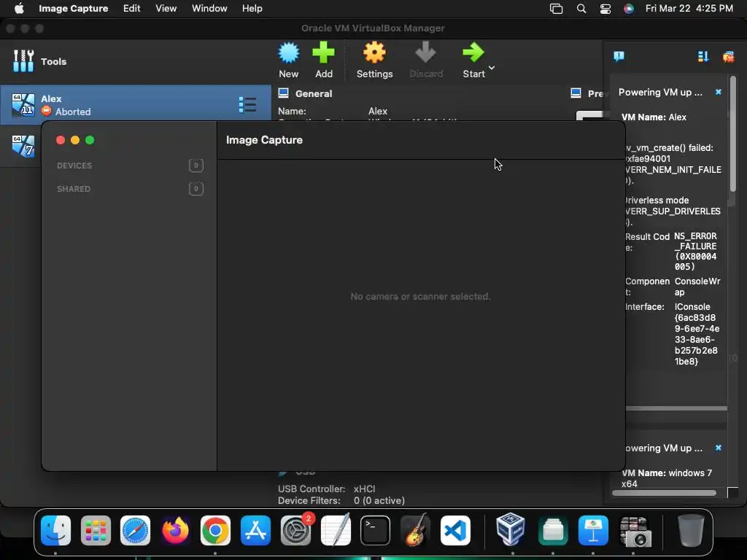The width and height of the screenshot is (747, 560).
Task: Open VirtualBox Settings gear icon
Action: 374,52
